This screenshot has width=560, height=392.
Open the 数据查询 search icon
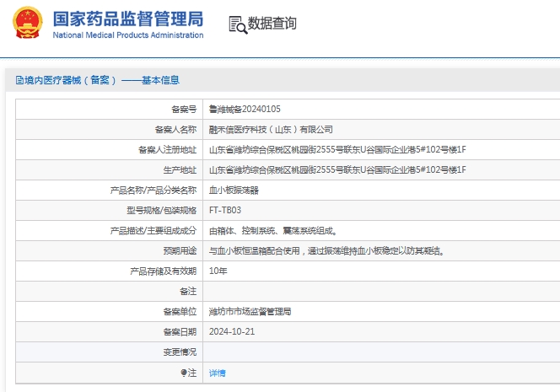[238, 25]
